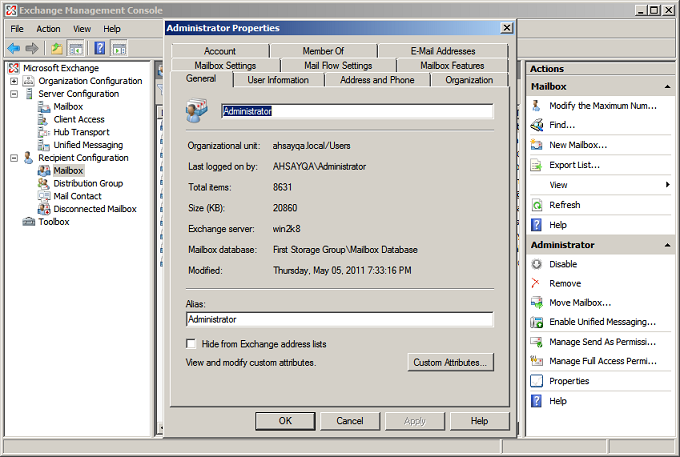This screenshot has height=457, width=680.
Task: Click the Up one level folder icon
Action: tap(57, 48)
